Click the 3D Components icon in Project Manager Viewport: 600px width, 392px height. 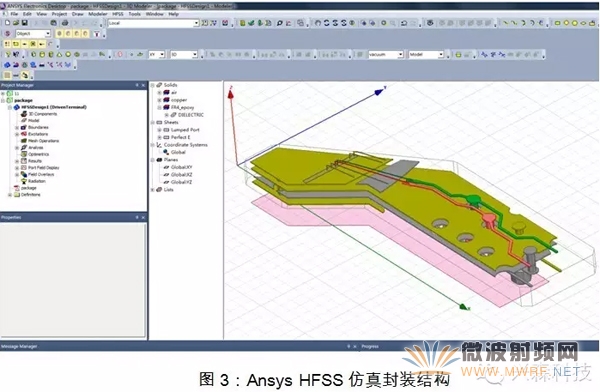pos(24,114)
